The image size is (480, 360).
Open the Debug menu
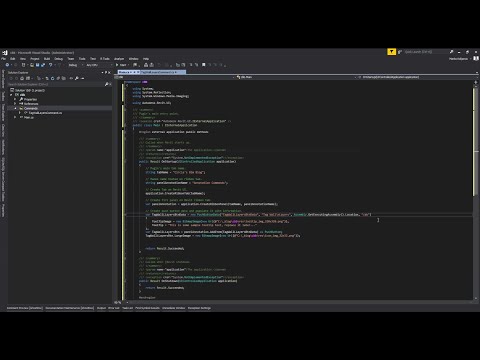[x=59, y=59]
